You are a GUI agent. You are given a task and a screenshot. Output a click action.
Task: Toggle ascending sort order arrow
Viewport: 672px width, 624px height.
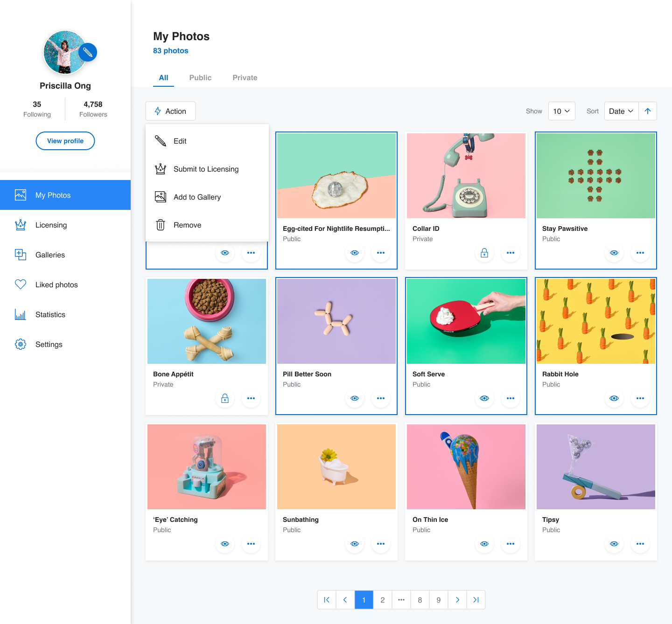[648, 111]
